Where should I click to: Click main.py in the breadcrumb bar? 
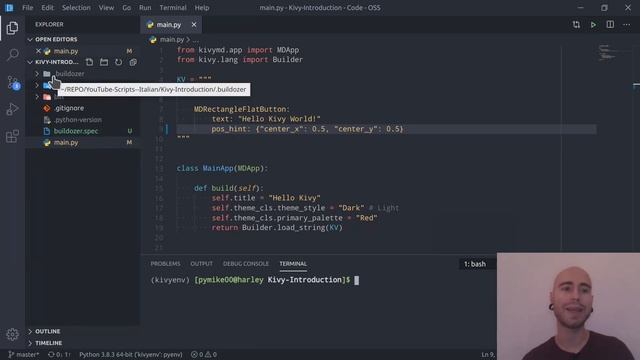(172, 40)
